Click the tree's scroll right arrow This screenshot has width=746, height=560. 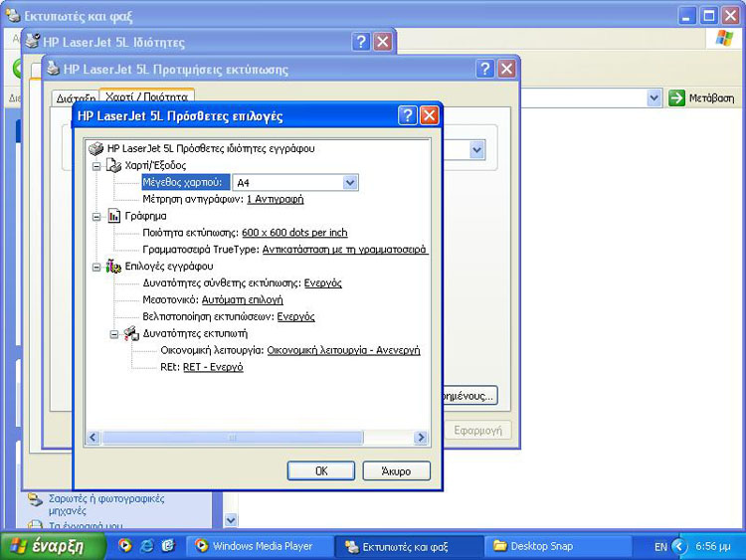[x=421, y=438]
